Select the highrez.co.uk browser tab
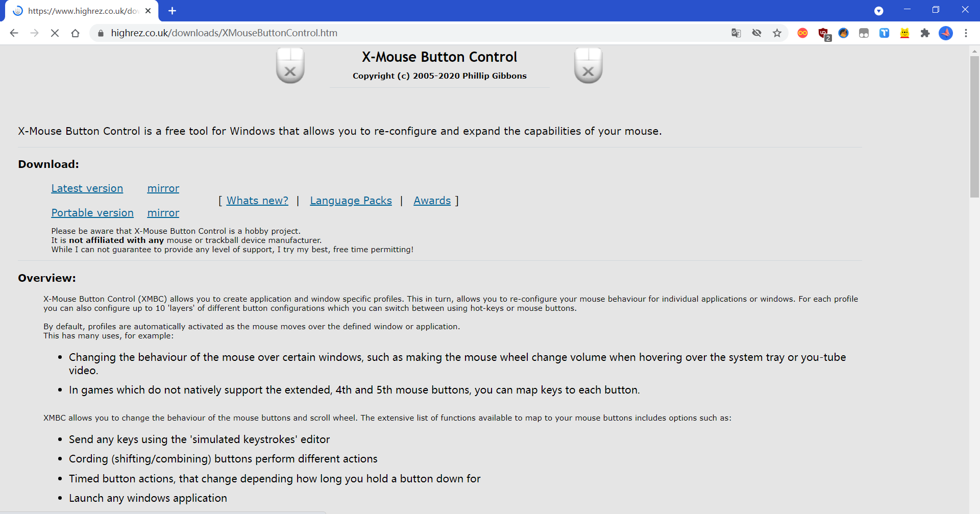The height and width of the screenshot is (514, 980). point(82,11)
